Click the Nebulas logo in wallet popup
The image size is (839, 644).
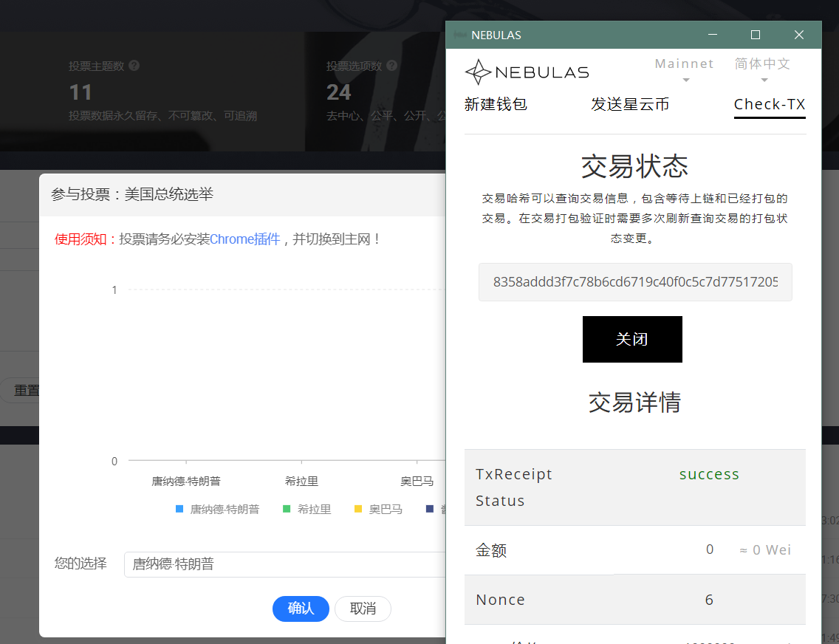pos(527,72)
